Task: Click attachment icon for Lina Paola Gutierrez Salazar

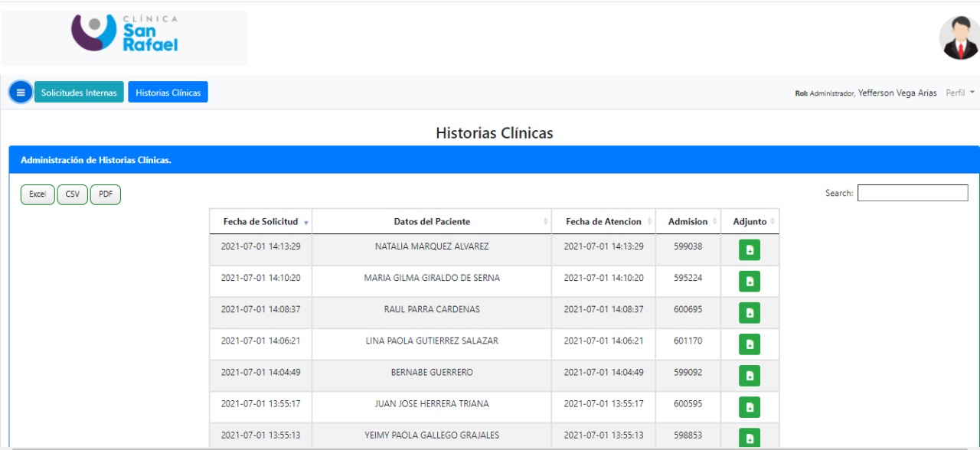Action: 750,344
